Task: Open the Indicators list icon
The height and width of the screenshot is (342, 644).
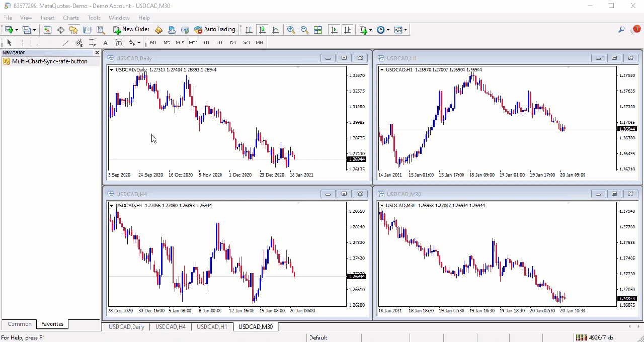Action: coord(363,30)
